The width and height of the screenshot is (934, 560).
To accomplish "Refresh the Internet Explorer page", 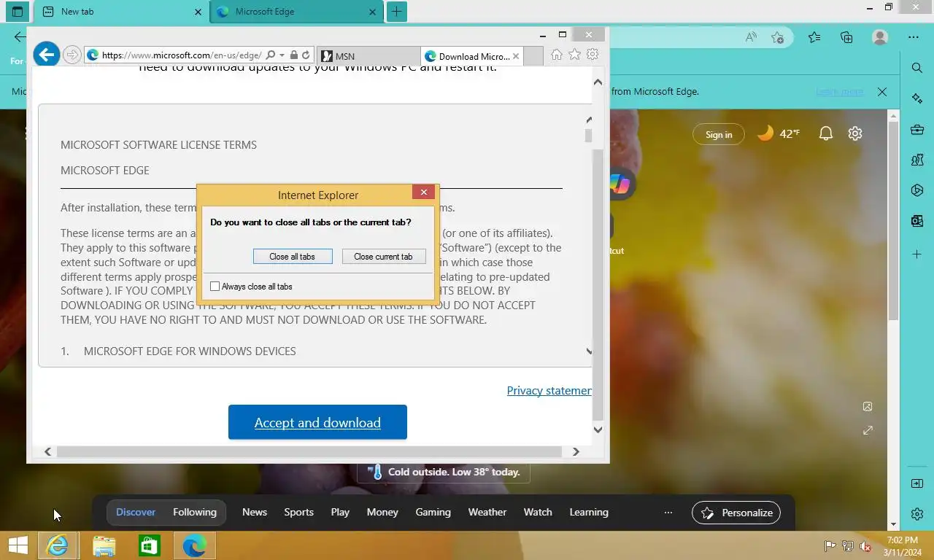I will (x=306, y=55).
